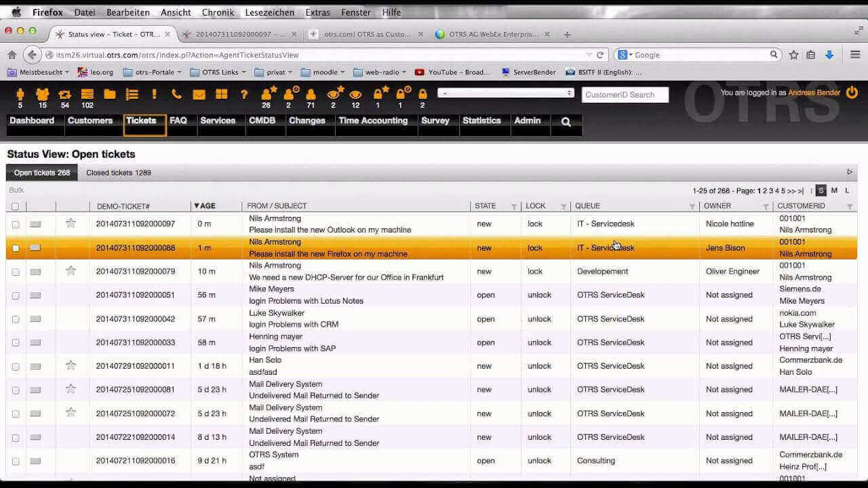Click star icon on ticket 201407311092000097

pos(71,223)
